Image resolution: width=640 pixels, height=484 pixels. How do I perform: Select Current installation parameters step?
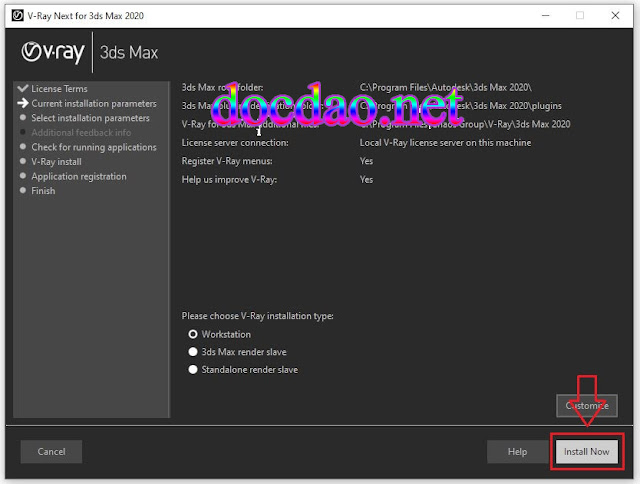pyautogui.click(x=94, y=103)
